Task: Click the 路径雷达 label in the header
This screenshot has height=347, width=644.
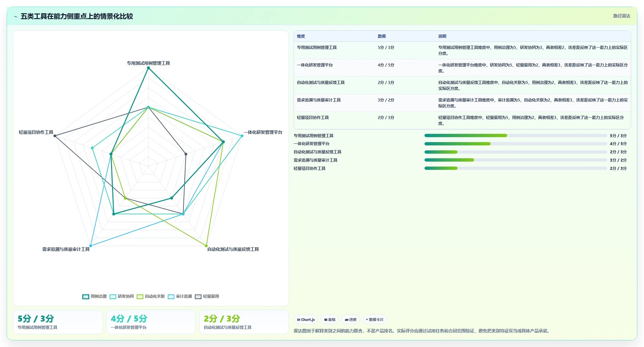Action: [622, 16]
